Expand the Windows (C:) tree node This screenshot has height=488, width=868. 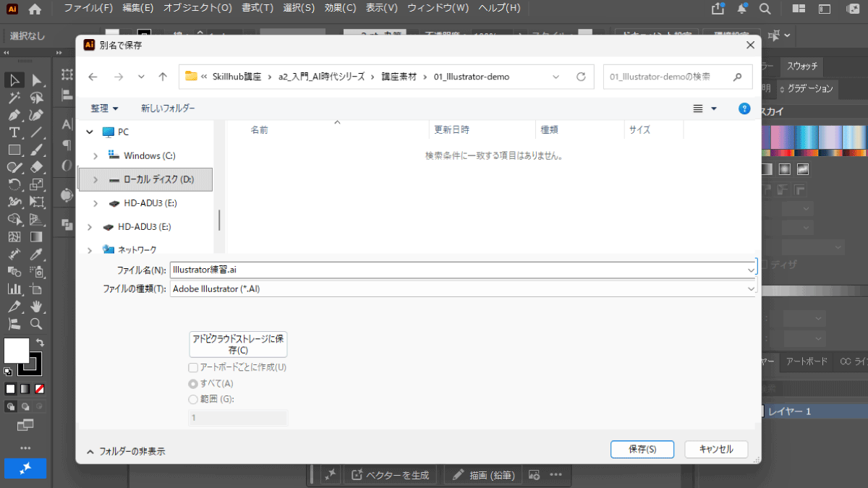pyautogui.click(x=95, y=155)
